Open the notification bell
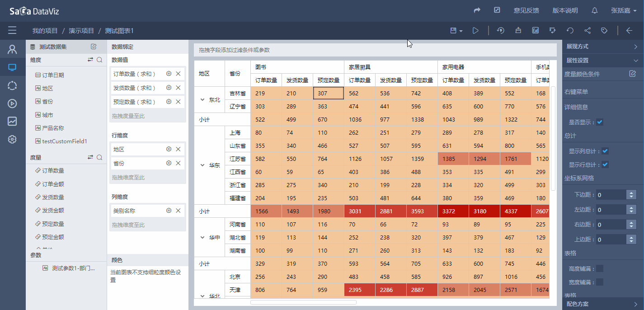 595,10
